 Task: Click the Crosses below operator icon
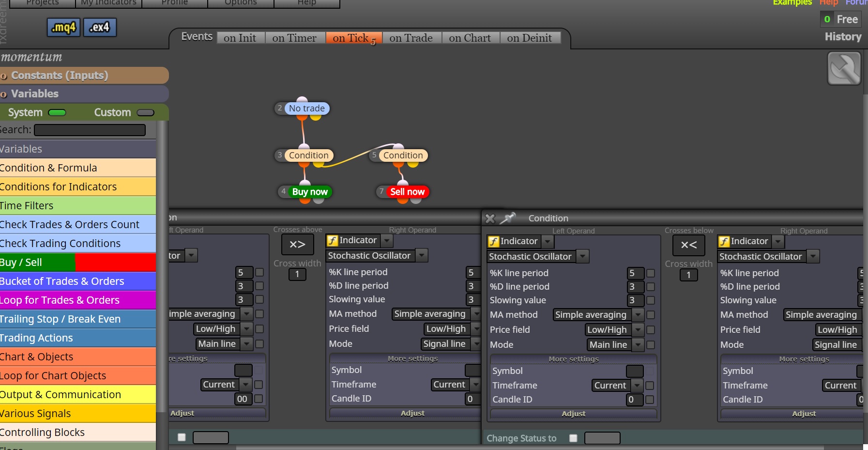click(x=688, y=245)
